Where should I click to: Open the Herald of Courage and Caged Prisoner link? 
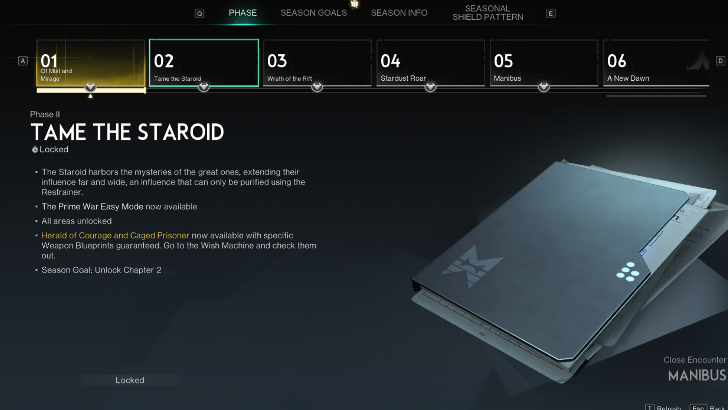pos(115,235)
